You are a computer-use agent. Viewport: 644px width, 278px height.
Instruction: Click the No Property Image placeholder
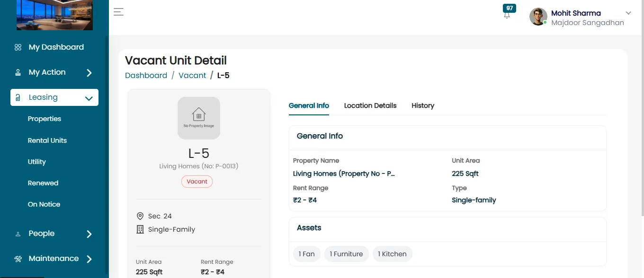pos(199,118)
